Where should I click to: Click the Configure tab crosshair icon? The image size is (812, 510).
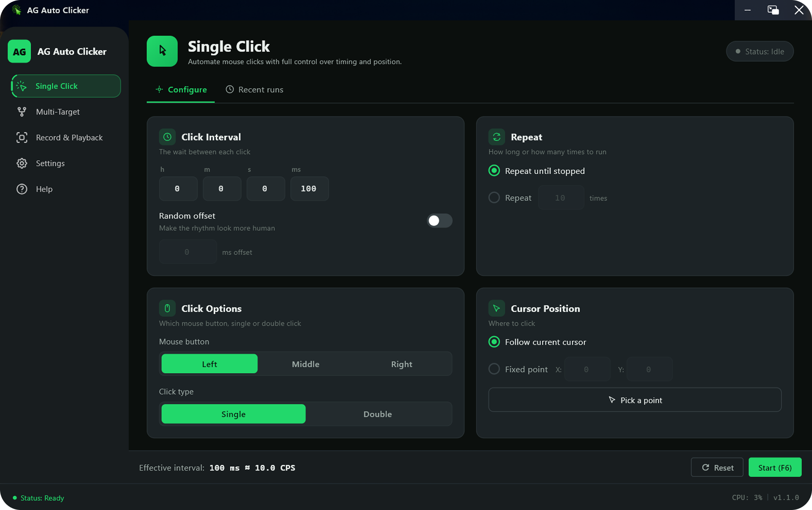coord(159,89)
